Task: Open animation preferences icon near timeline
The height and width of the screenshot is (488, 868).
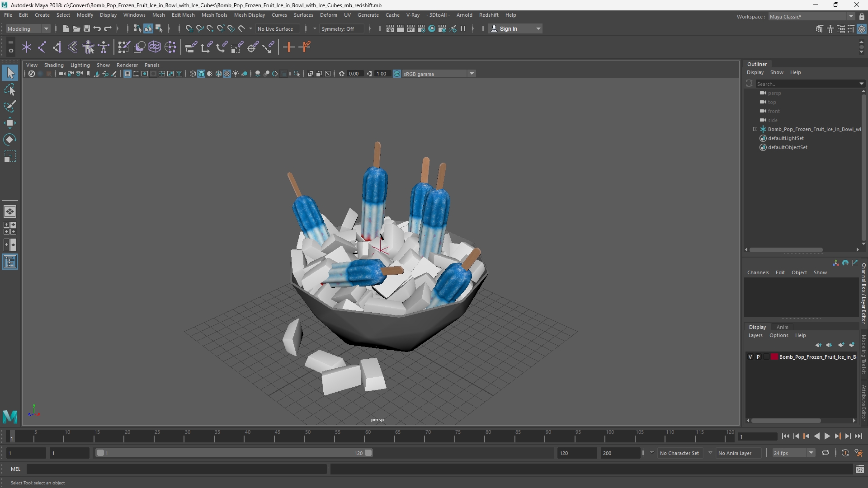Action: tap(859, 453)
